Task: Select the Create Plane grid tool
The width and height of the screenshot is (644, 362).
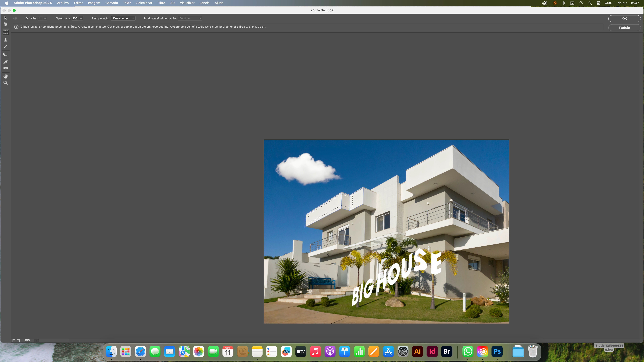Action: pos(6,24)
